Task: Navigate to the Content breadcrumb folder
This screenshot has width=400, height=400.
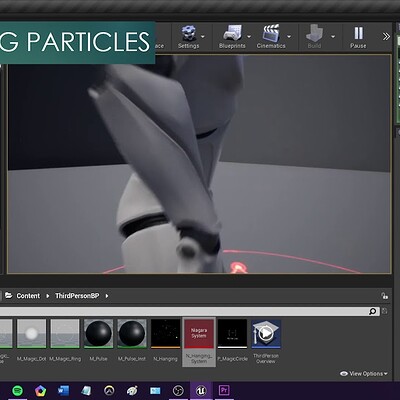Action: click(28, 296)
